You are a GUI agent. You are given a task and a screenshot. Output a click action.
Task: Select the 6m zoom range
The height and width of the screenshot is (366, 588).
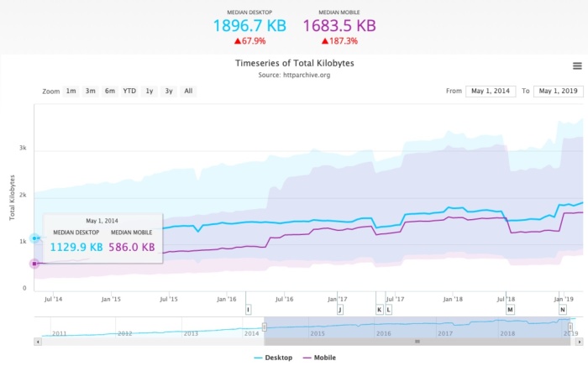110,91
